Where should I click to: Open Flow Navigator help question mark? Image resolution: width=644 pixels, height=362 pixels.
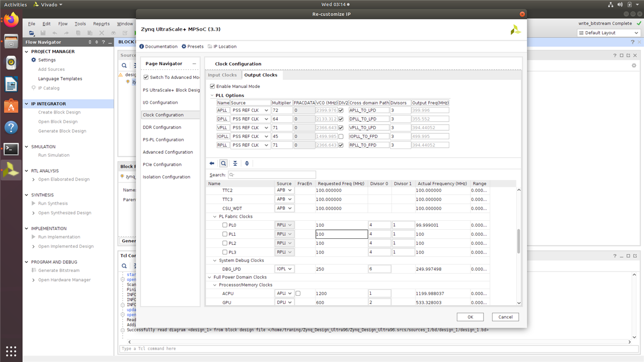pyautogui.click(x=103, y=42)
